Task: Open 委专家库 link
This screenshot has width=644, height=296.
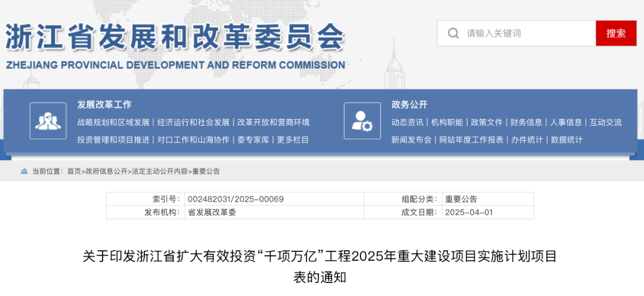Action: (253, 140)
